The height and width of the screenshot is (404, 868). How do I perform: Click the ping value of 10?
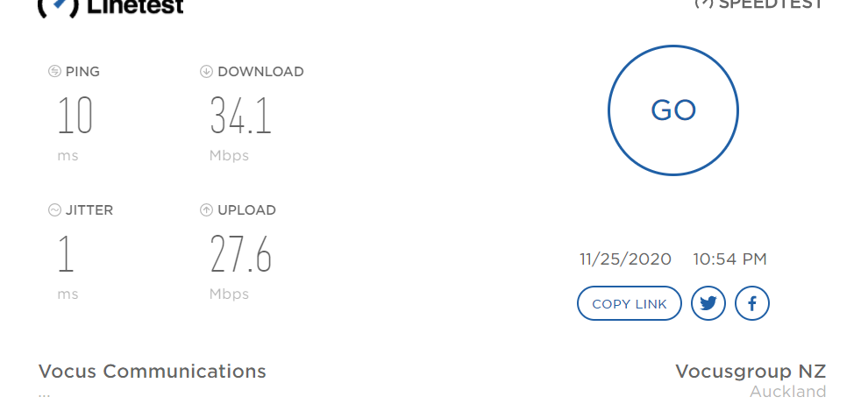point(75,116)
